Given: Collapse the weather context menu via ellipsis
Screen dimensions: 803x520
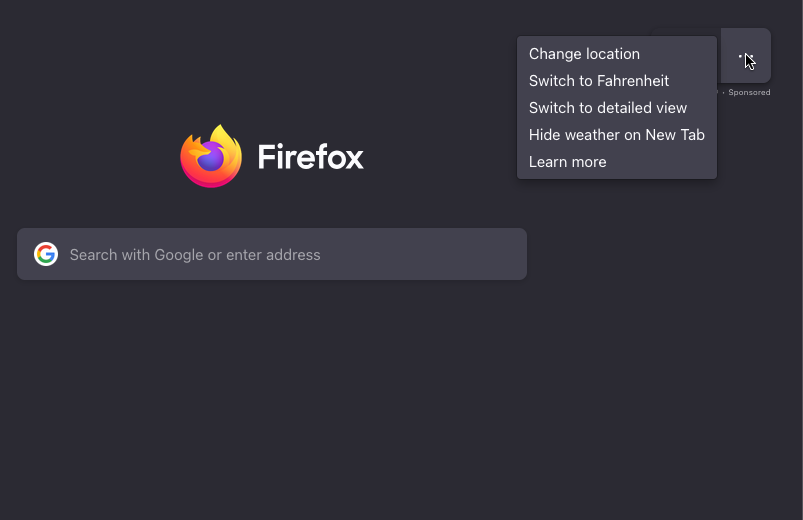Looking at the screenshot, I should pos(745,56).
